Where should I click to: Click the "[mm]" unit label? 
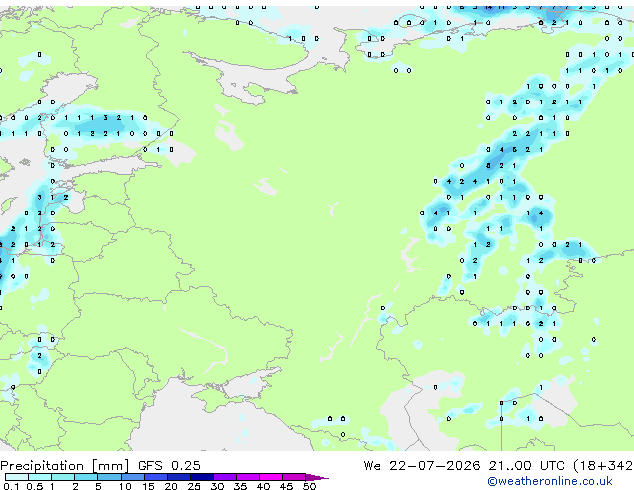[x=111, y=466]
